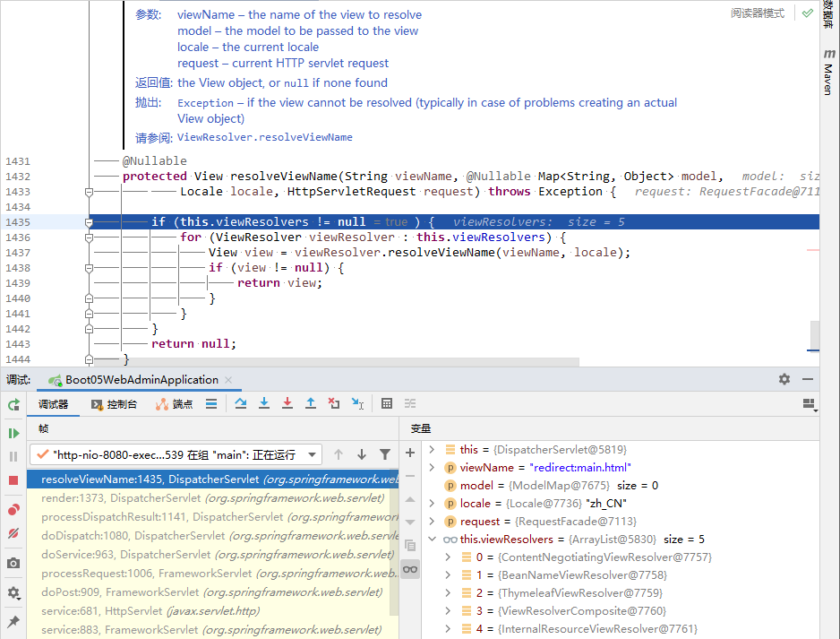Click the Step Over button
Viewport: 840px width, 639px height.
click(x=241, y=403)
